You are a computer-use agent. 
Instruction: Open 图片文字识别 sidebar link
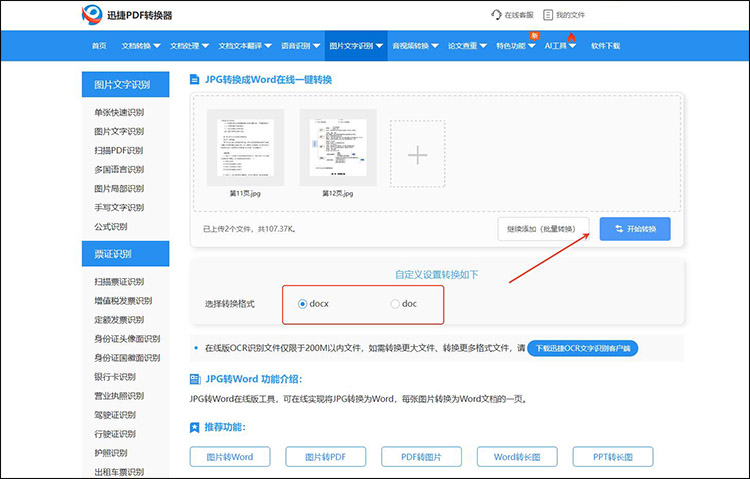pyautogui.click(x=119, y=132)
